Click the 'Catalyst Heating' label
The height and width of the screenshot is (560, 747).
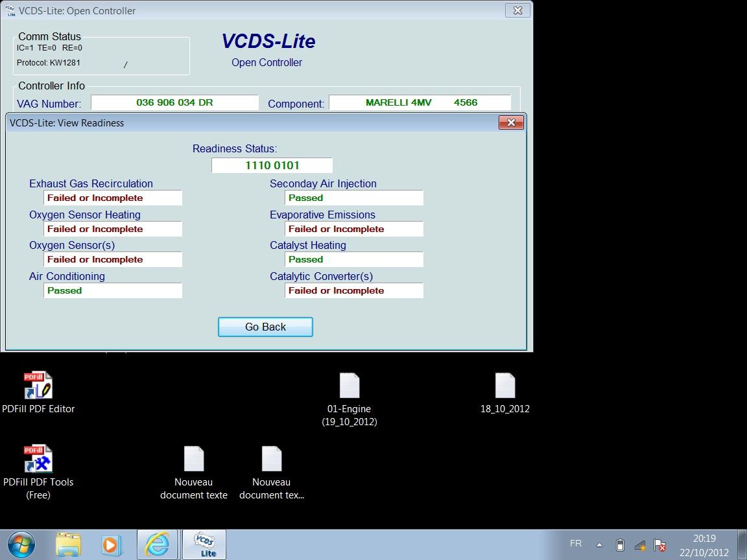coord(308,245)
